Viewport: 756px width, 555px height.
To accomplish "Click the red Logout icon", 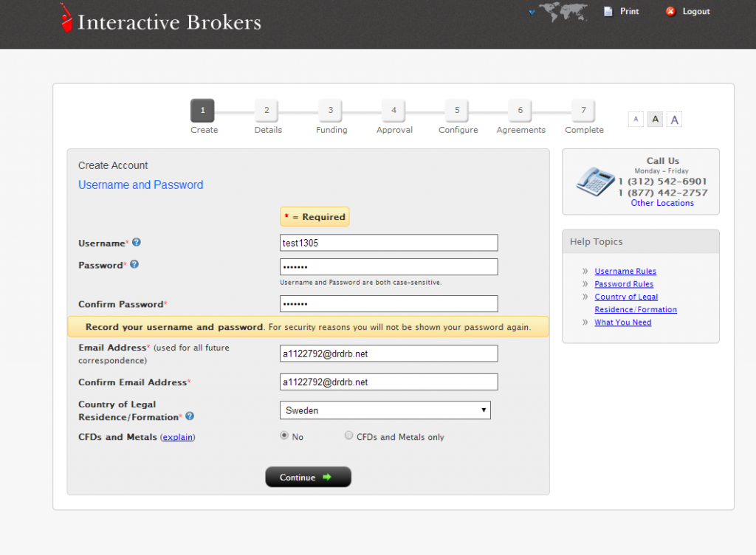I will tap(670, 11).
